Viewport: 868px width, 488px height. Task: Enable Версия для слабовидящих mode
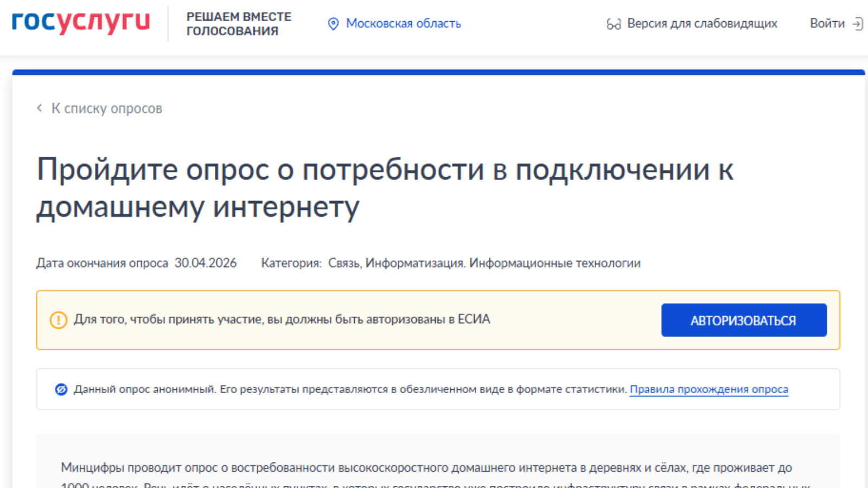click(x=701, y=24)
